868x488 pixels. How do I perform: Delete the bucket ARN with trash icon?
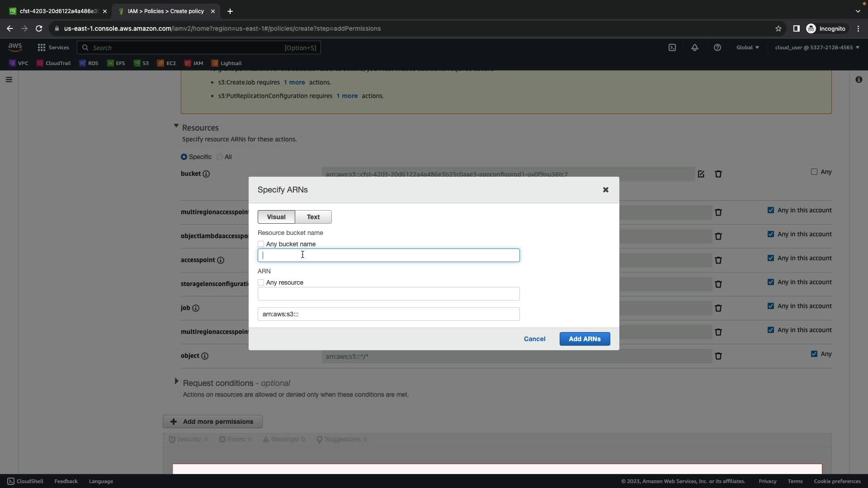(x=718, y=174)
